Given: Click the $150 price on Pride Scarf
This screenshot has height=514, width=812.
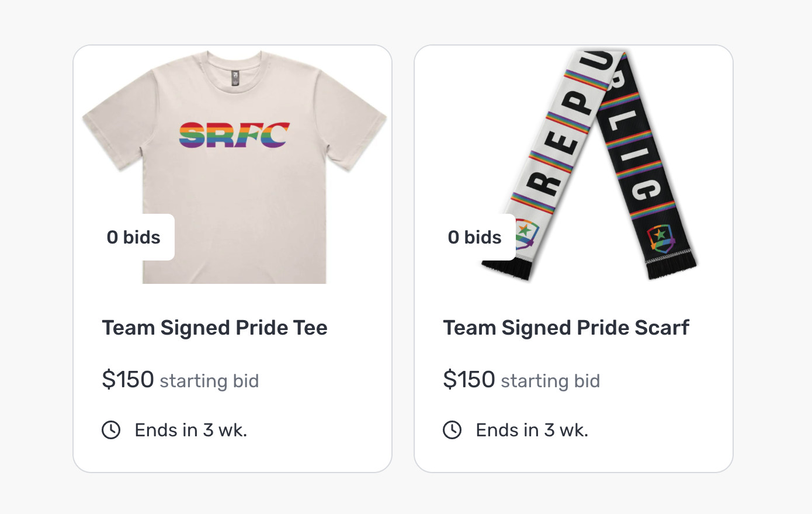Looking at the screenshot, I should [x=469, y=380].
